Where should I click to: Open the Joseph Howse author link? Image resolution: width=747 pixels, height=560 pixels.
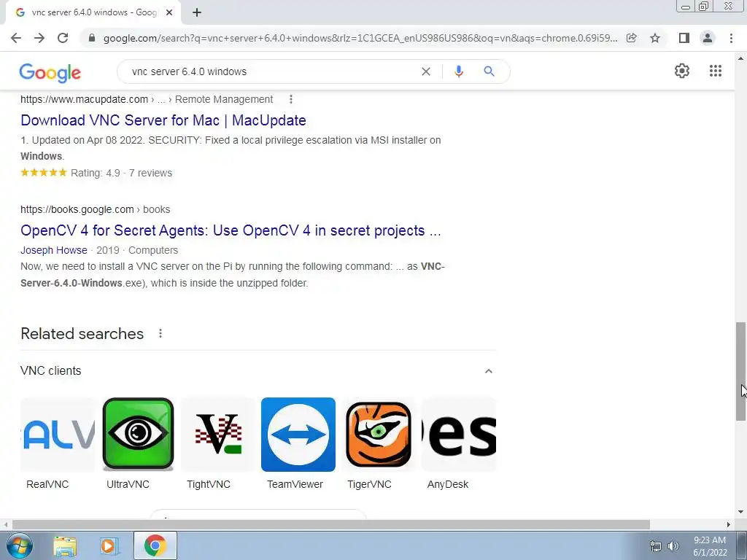[x=54, y=251]
